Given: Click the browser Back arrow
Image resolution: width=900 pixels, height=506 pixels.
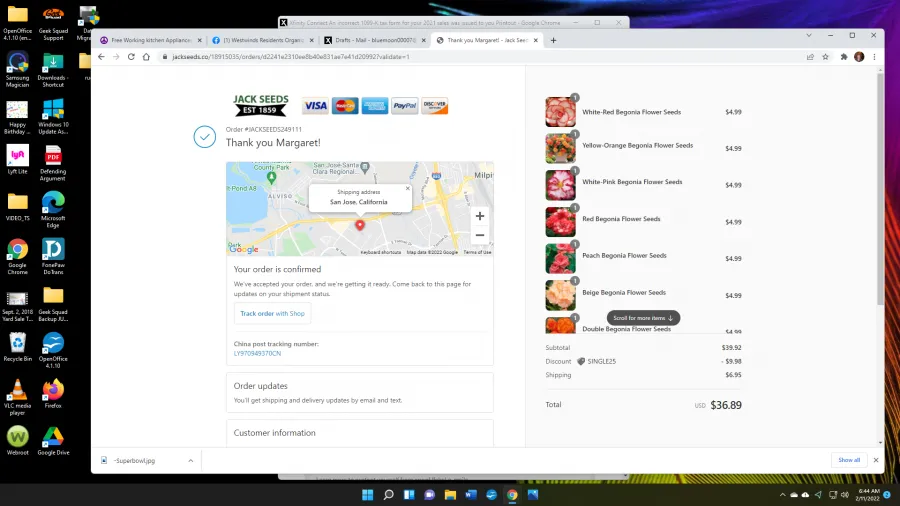Looking at the screenshot, I should pyautogui.click(x=101, y=57).
